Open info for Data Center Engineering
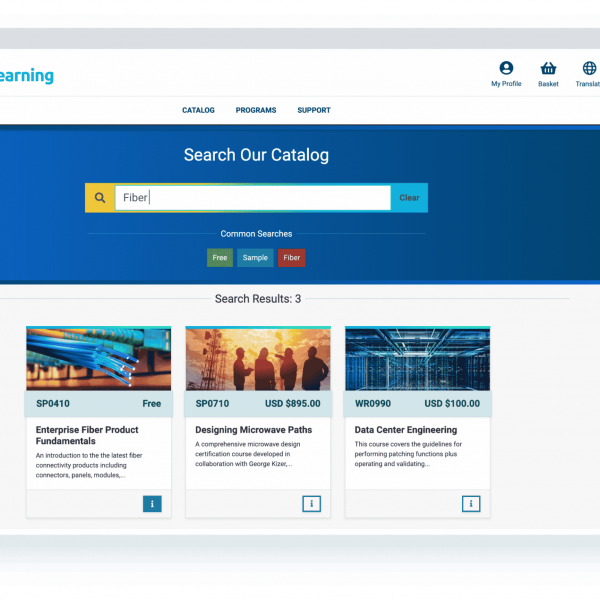Viewport: 600px width, 600px height. [x=470, y=504]
